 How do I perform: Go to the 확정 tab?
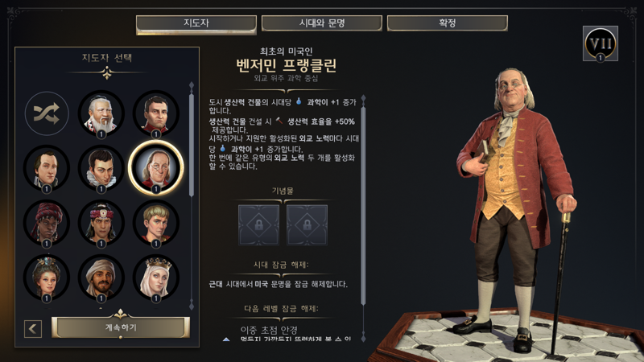(x=448, y=23)
